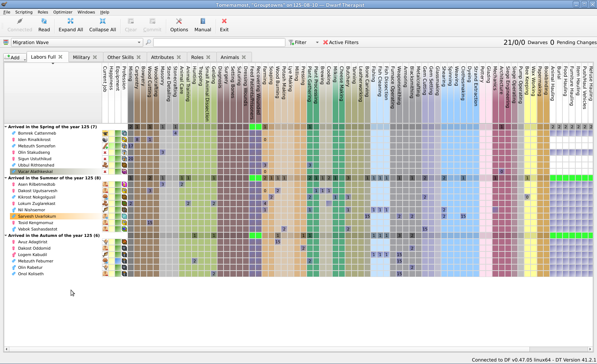597x364 pixels.
Task: Open the Filter dropdown arrow
Action: click(317, 42)
